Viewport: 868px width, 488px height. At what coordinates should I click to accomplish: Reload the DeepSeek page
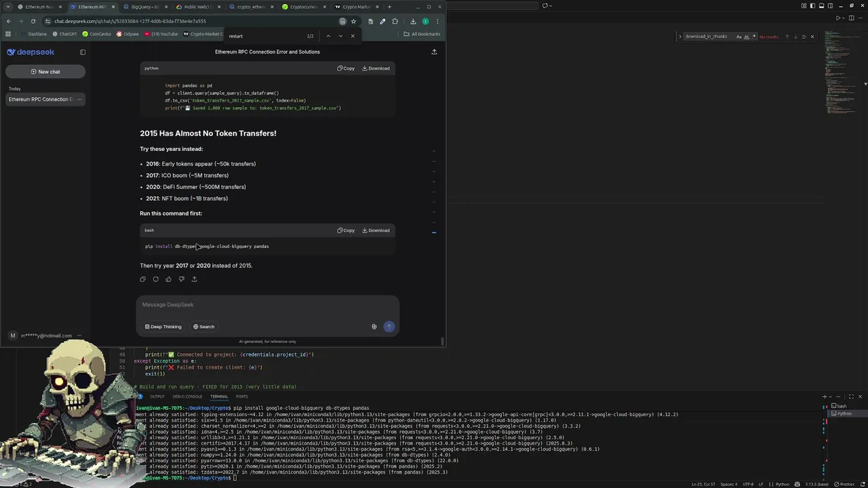click(33, 21)
